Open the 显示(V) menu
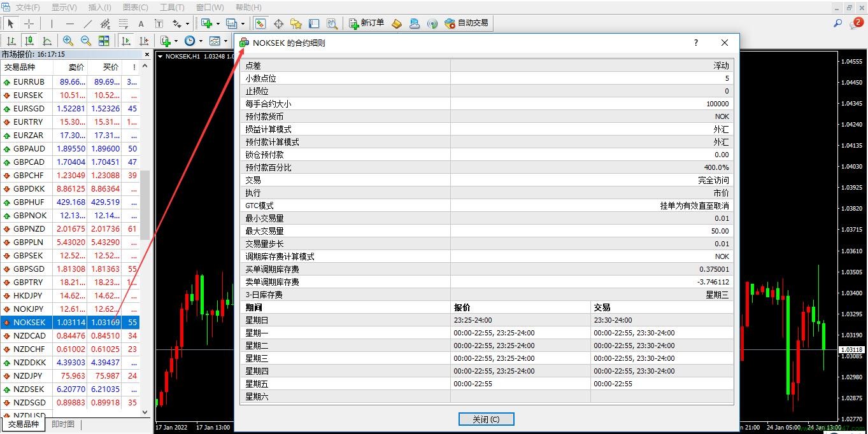Screen dimensions: 868x434 64,8
